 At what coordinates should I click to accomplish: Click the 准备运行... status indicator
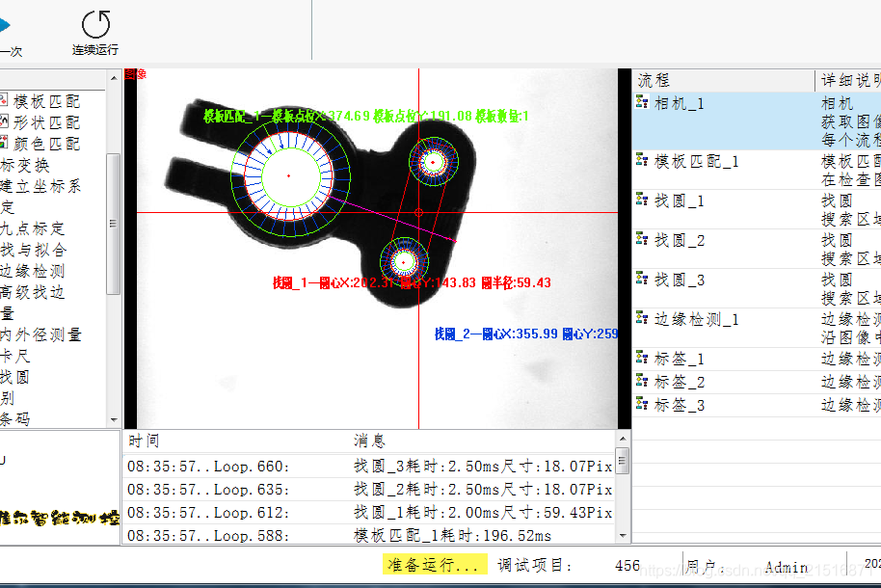[x=435, y=564]
